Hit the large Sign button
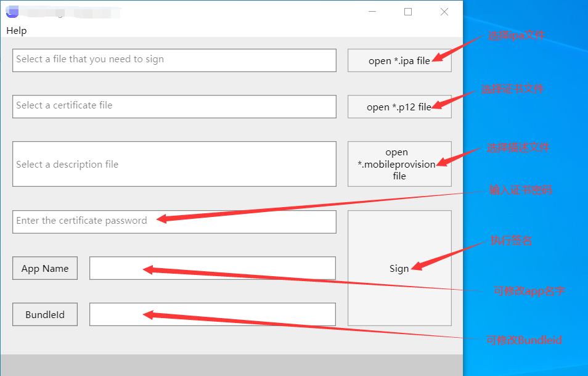The height and width of the screenshot is (376, 588). point(399,268)
